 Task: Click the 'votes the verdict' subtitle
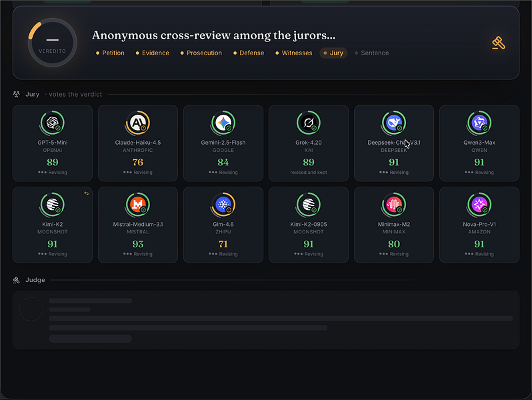[75, 94]
